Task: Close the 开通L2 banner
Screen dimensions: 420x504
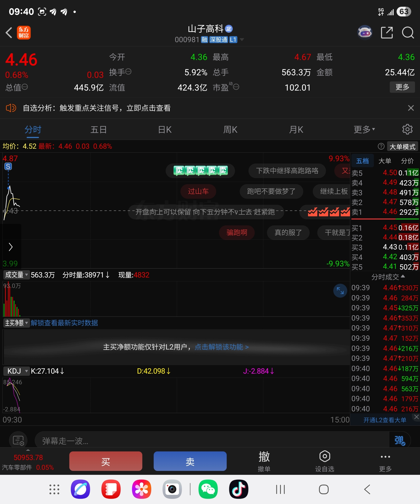Action: [416, 417]
